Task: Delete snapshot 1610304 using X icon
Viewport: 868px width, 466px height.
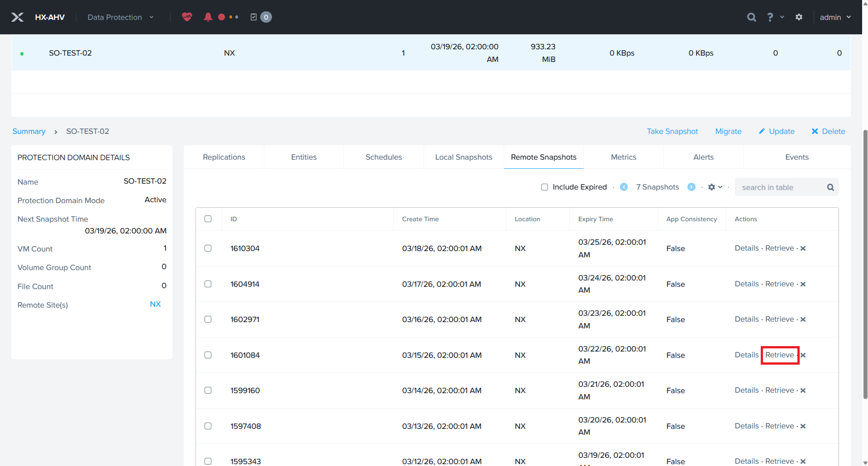Action: coord(803,248)
